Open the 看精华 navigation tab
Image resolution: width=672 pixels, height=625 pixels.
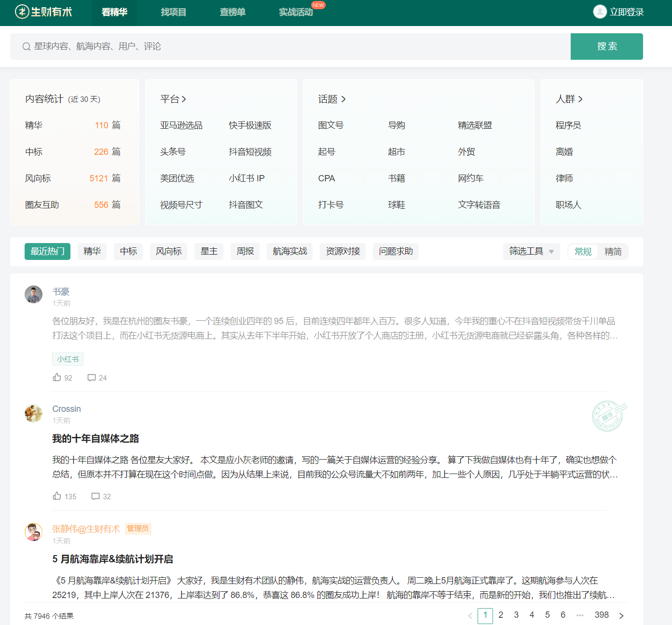(x=114, y=12)
